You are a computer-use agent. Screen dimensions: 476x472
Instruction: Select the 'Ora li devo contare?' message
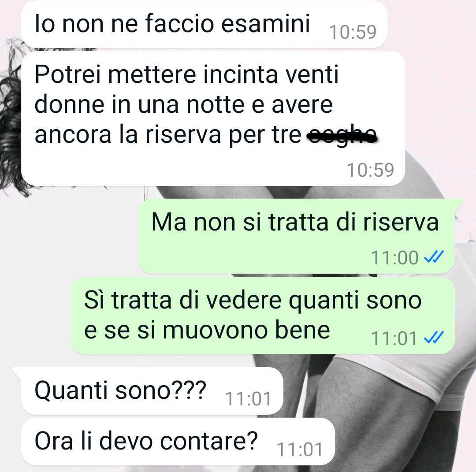[178, 442]
